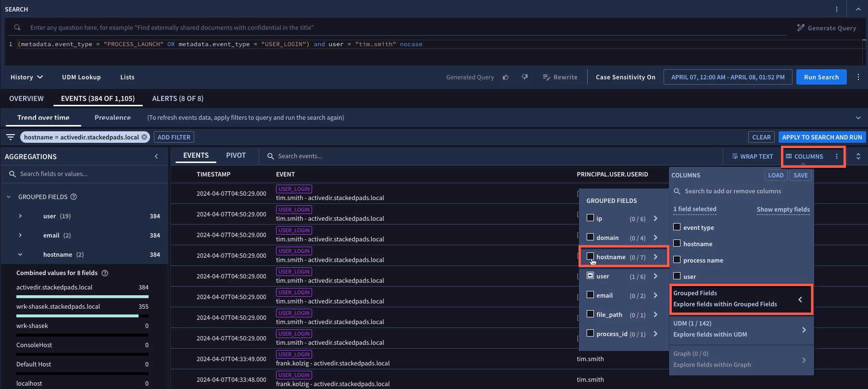The width and height of the screenshot is (868, 389).
Task: Check the domain grouped field checkbox
Action: (591, 237)
